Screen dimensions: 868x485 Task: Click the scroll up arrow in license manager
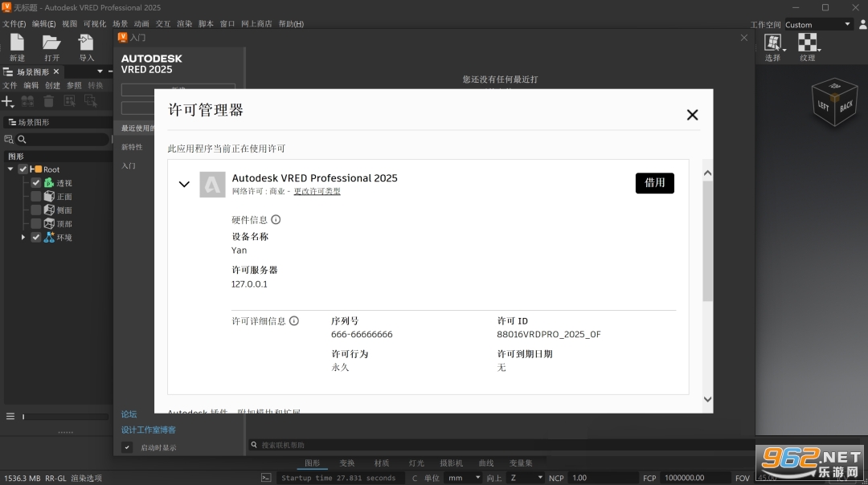coord(707,173)
